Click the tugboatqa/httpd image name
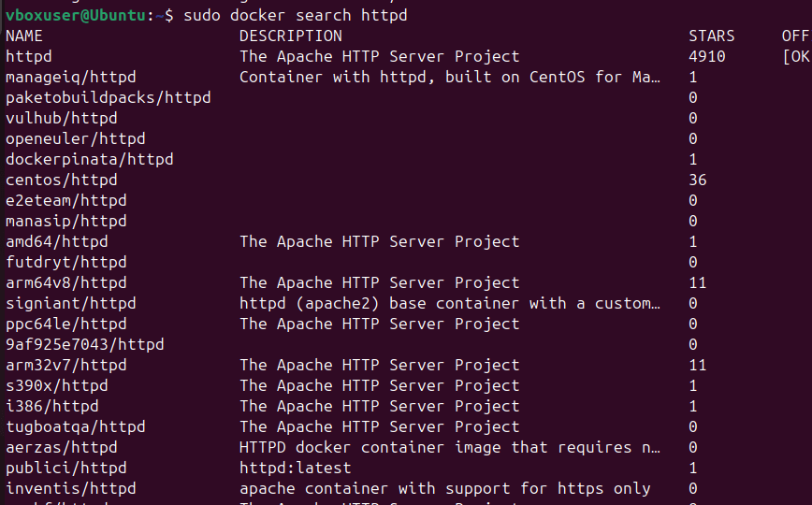 tap(76, 426)
